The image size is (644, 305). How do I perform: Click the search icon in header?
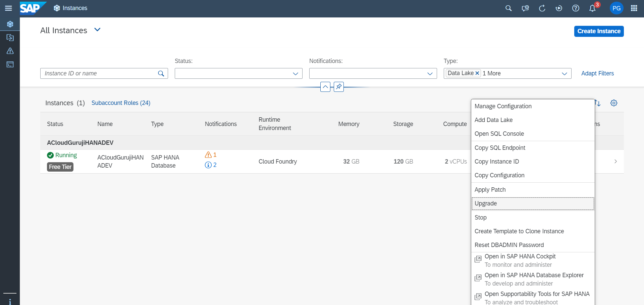pyautogui.click(x=508, y=8)
